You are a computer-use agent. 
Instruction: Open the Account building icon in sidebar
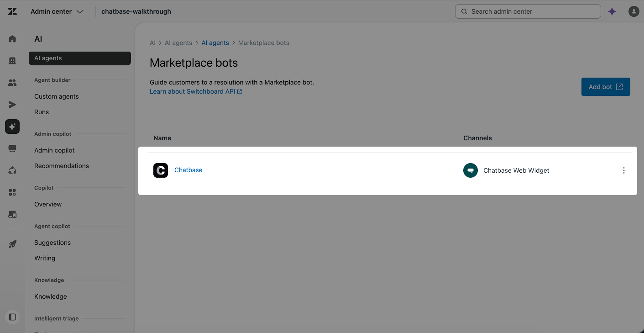point(12,61)
